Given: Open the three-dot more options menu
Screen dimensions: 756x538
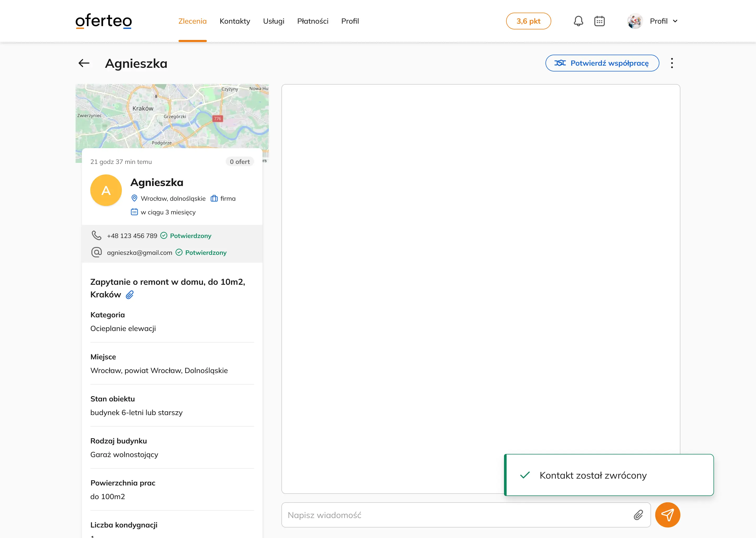Looking at the screenshot, I should (x=671, y=63).
